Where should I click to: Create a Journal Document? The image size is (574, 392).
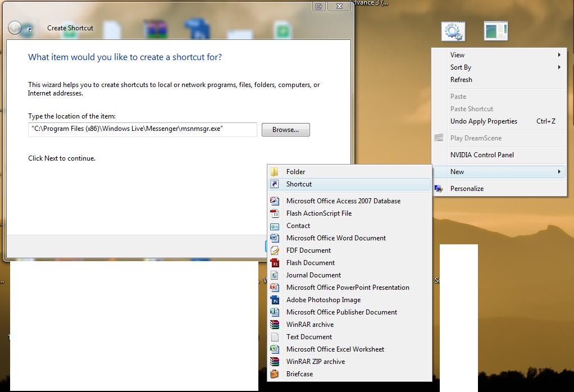349,275
